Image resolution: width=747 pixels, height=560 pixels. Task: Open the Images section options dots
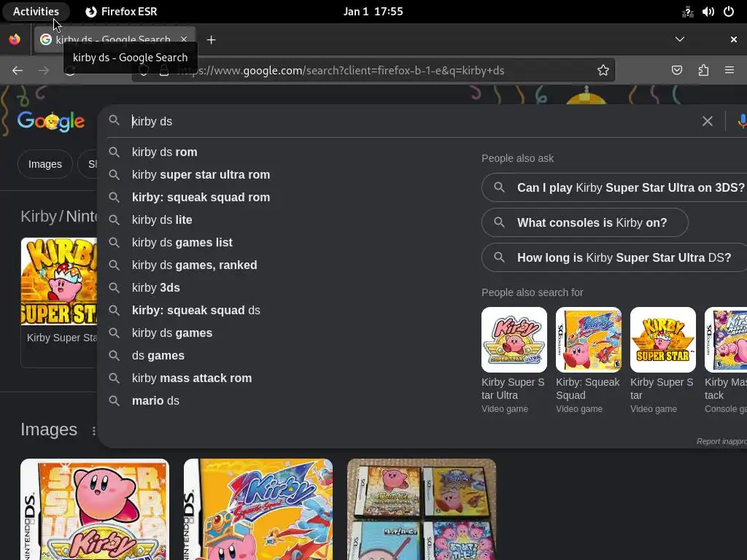94,430
